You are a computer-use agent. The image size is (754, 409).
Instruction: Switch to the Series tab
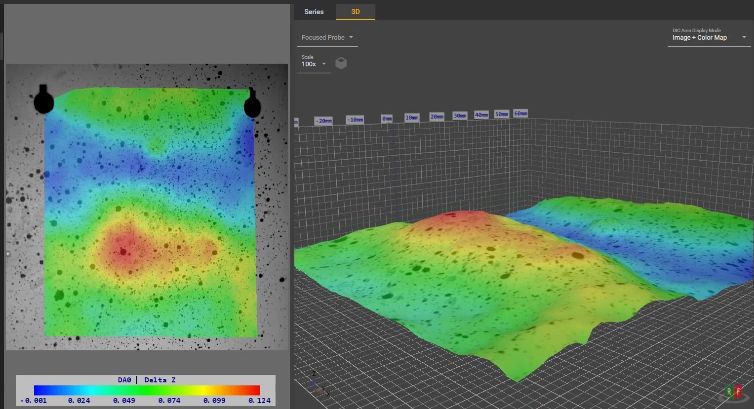click(x=314, y=12)
